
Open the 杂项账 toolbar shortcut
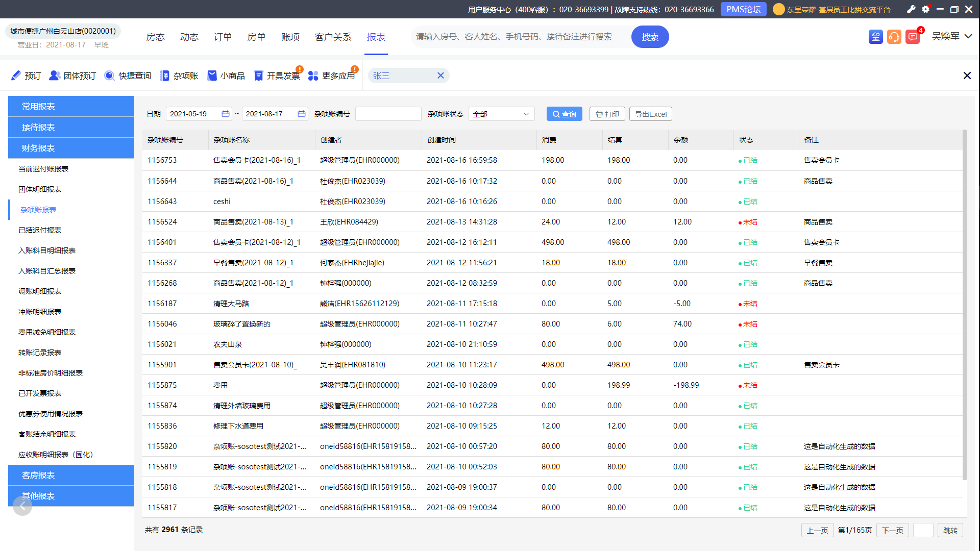click(179, 76)
